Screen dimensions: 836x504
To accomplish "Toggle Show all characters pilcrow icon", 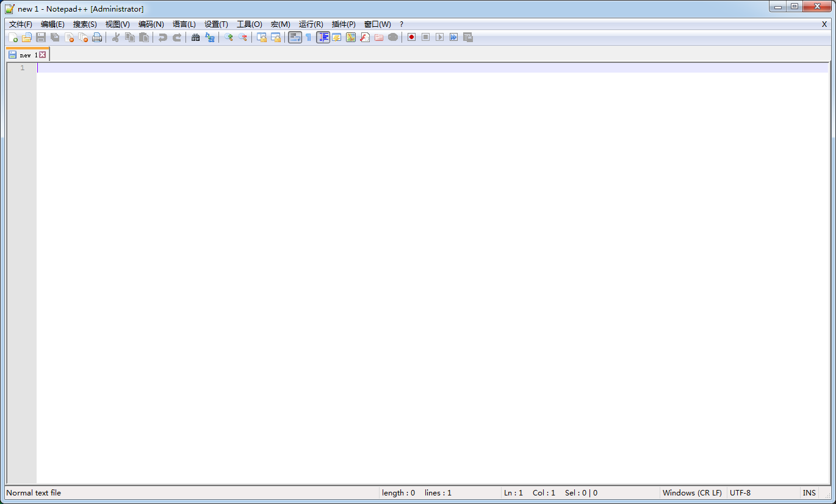I will [x=309, y=37].
